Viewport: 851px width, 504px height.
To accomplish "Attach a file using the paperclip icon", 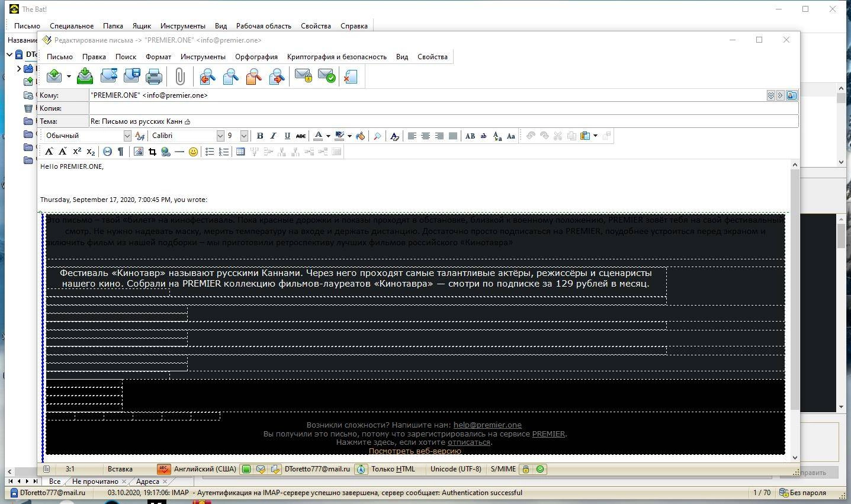I will [180, 76].
